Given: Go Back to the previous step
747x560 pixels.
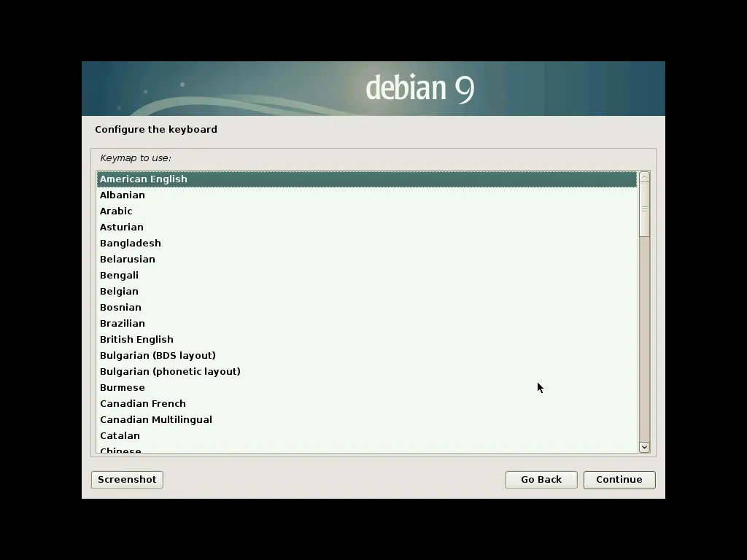Looking at the screenshot, I should (541, 480).
